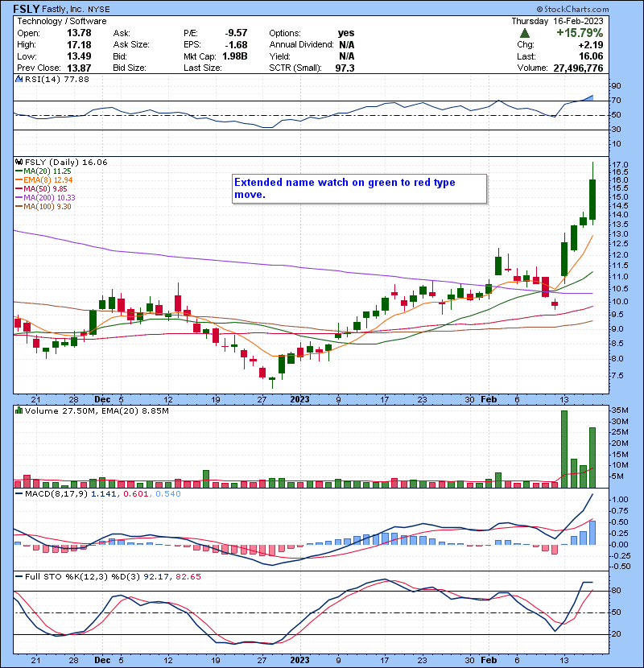Click the +15.79% change value
The image size is (644, 668).
coord(580,33)
